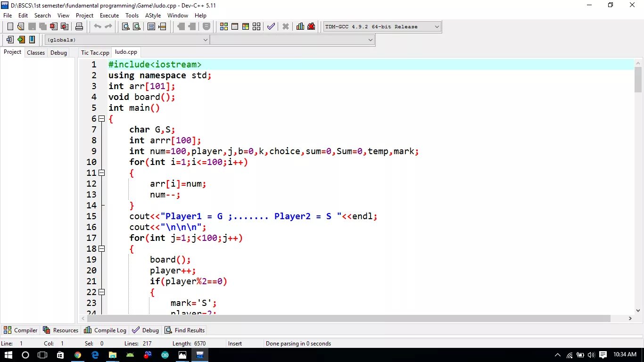
Task: Open the File menu
Action: click(x=8, y=16)
